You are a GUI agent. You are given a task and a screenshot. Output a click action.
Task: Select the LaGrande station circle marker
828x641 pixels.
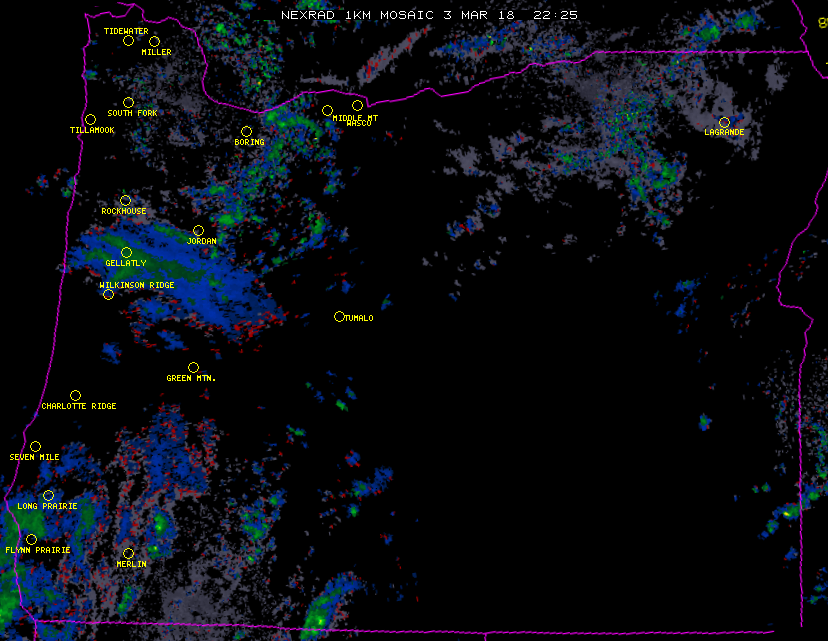(x=724, y=122)
